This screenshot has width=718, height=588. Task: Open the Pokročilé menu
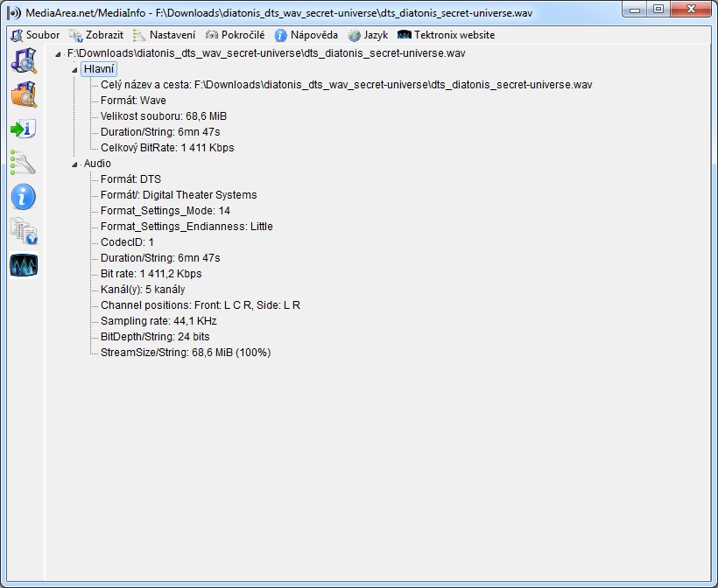tap(236, 35)
